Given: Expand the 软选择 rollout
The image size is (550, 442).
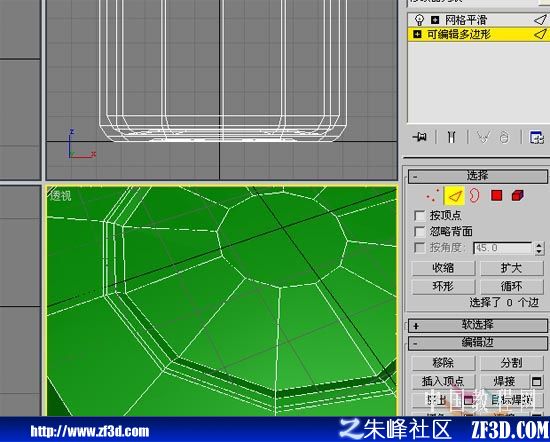Looking at the screenshot, I should click(478, 325).
